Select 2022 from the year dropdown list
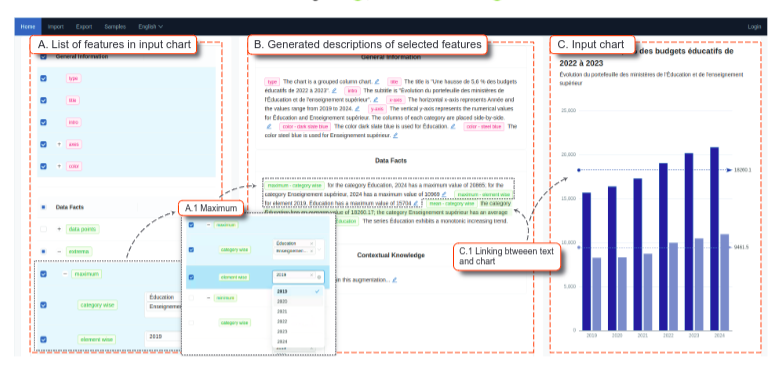The width and height of the screenshot is (779, 365). tap(282, 321)
